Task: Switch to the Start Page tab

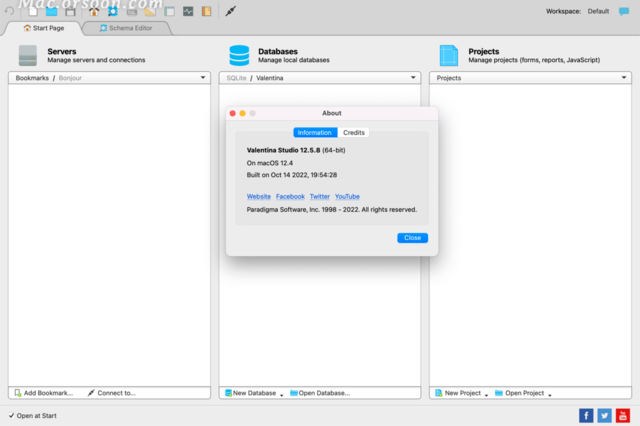Action: 44,28
